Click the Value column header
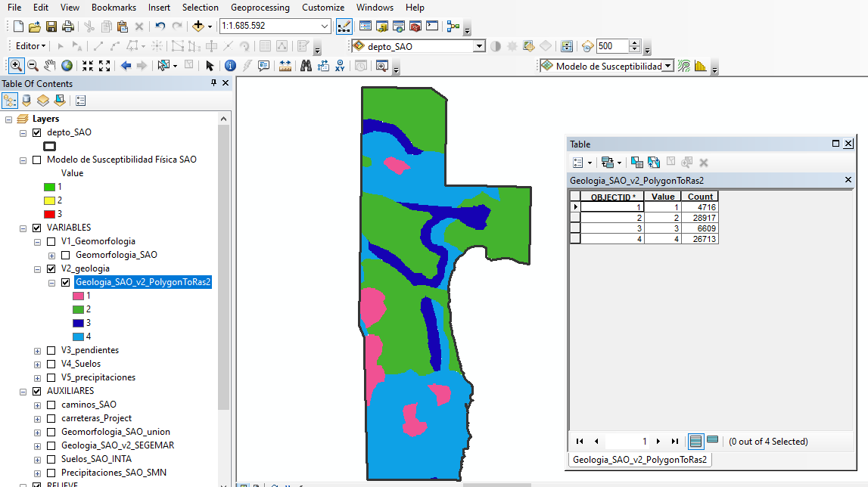The height and width of the screenshot is (487, 868). [663, 197]
